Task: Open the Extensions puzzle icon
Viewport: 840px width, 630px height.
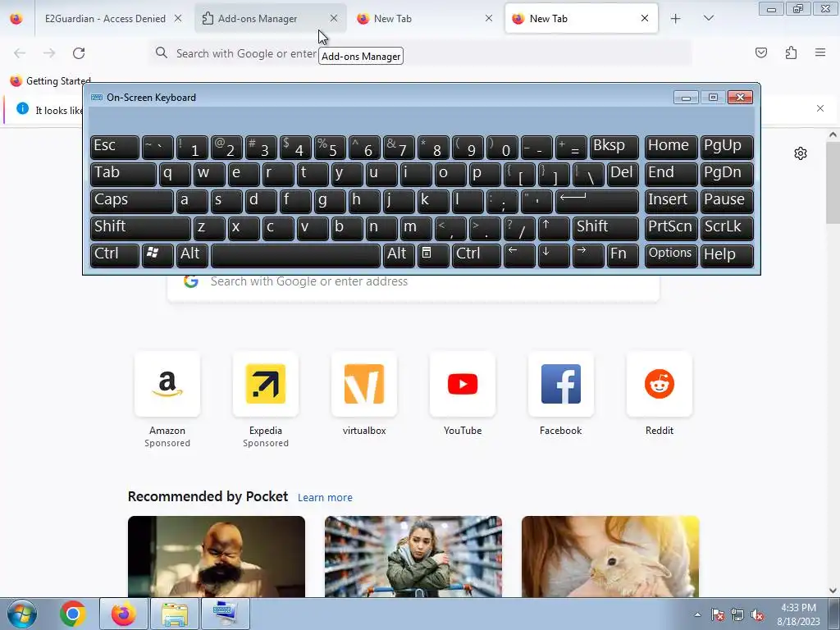Action: click(x=791, y=52)
